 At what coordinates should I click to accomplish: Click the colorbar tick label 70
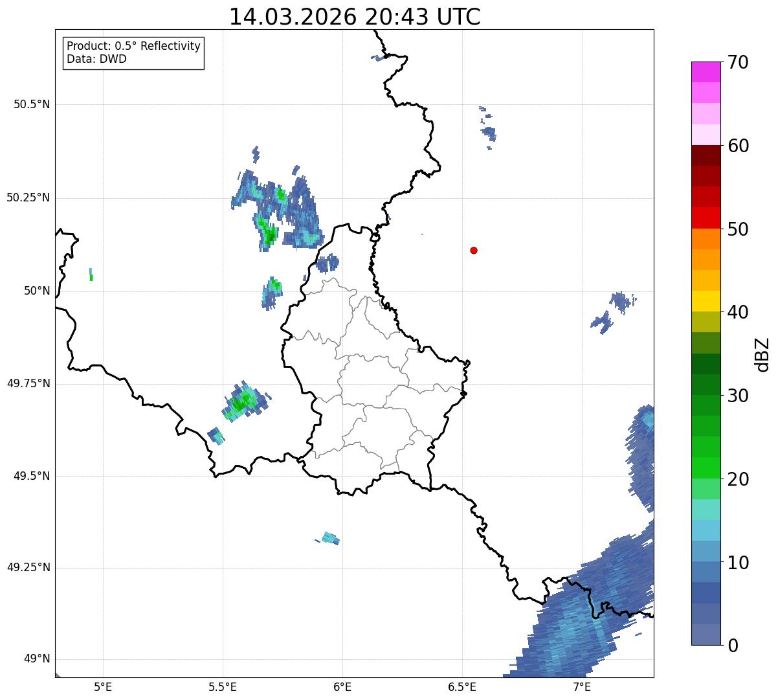(738, 63)
